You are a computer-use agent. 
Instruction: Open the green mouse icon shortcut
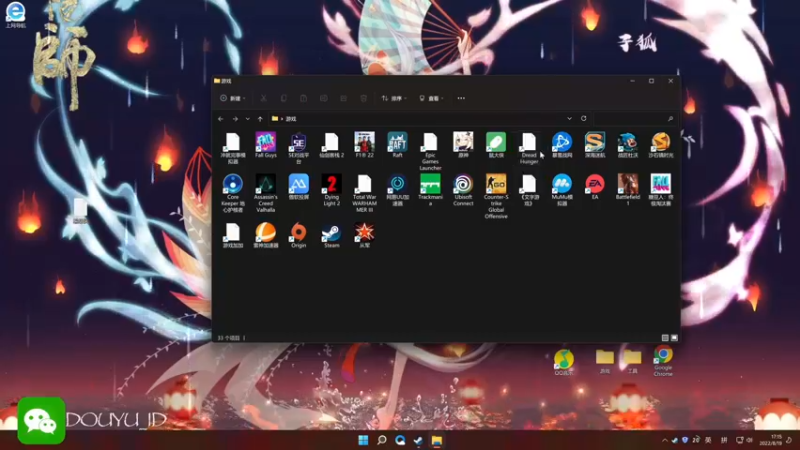tap(495, 145)
